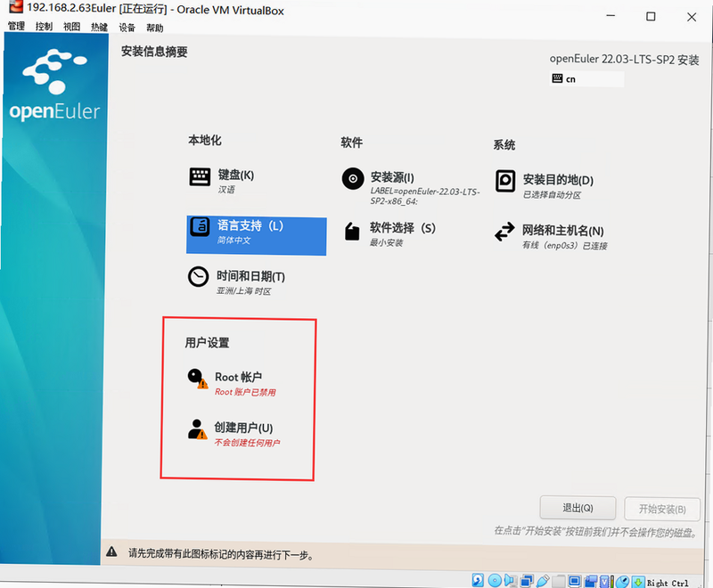Click the warning triangle in bottom notice bar

pyautogui.click(x=111, y=552)
